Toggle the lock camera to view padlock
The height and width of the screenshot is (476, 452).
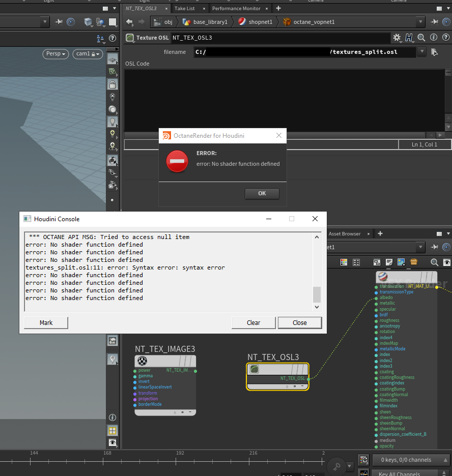112,84
